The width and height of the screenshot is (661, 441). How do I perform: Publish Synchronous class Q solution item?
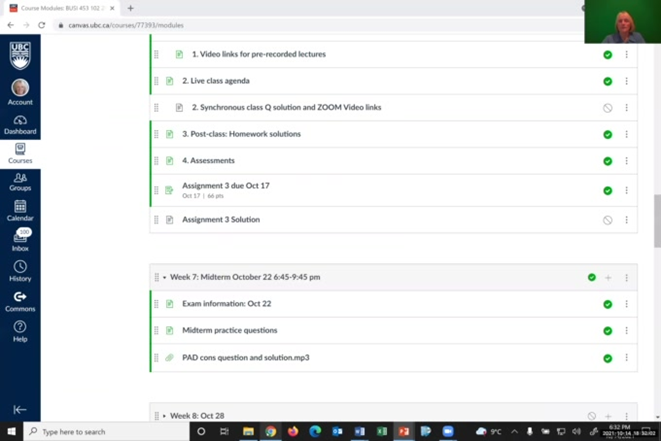(607, 108)
